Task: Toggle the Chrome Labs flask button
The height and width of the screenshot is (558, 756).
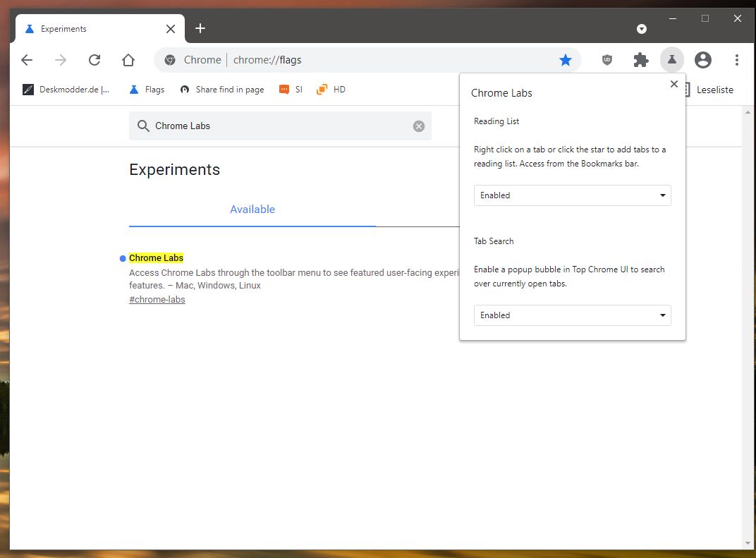Action: (671, 60)
